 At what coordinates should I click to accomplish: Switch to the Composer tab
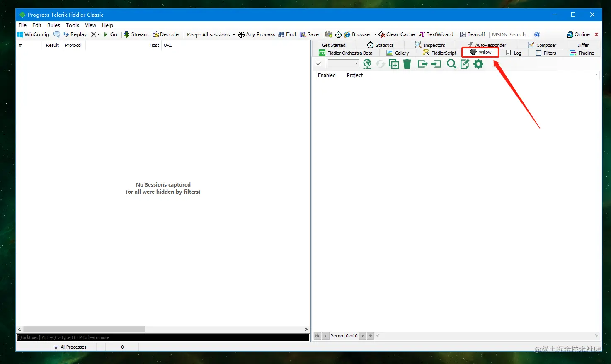pos(542,45)
